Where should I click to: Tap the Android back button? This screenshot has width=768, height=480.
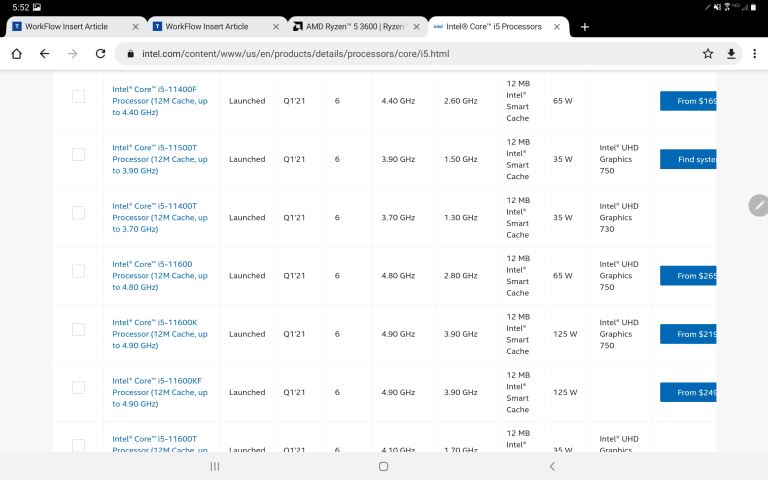tap(552, 466)
